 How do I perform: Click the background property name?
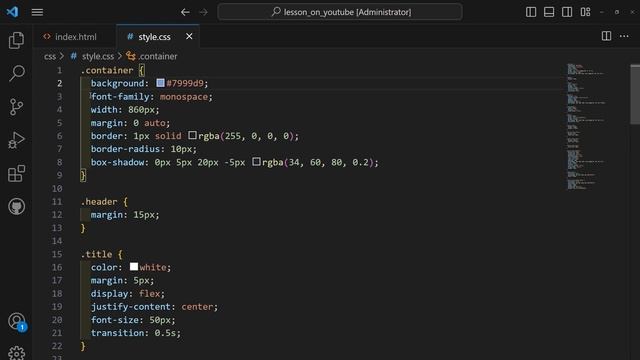(118, 83)
